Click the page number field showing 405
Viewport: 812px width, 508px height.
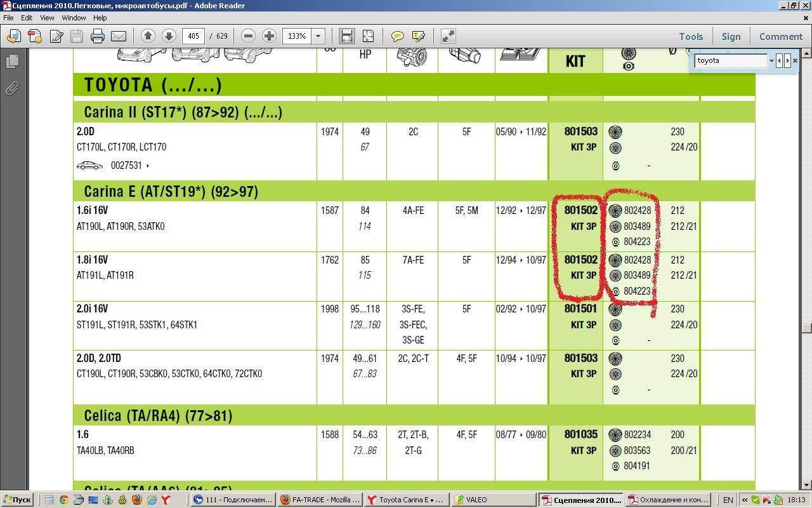point(193,36)
